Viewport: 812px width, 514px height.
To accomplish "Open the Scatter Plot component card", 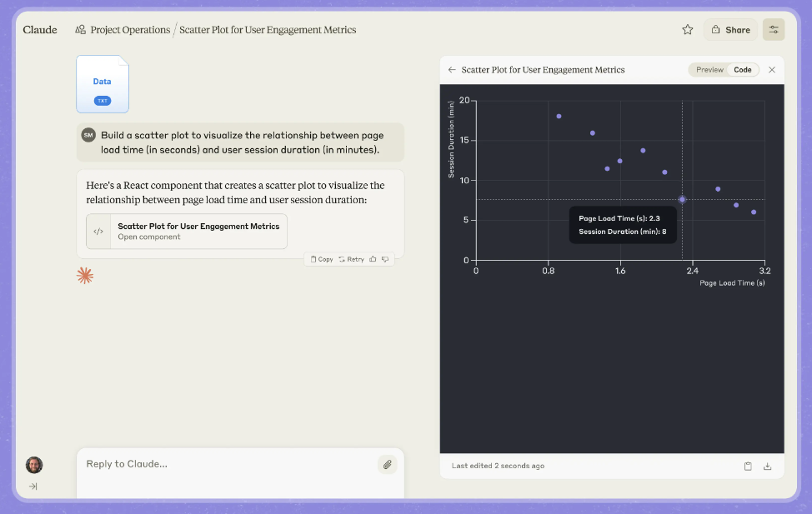I will pyautogui.click(x=187, y=232).
